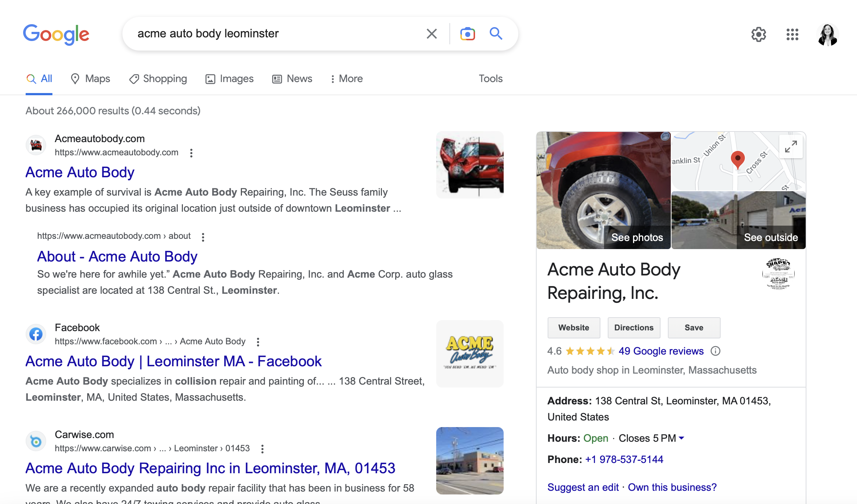857x504 pixels.
Task: Expand the More search categories menu
Action: click(346, 79)
